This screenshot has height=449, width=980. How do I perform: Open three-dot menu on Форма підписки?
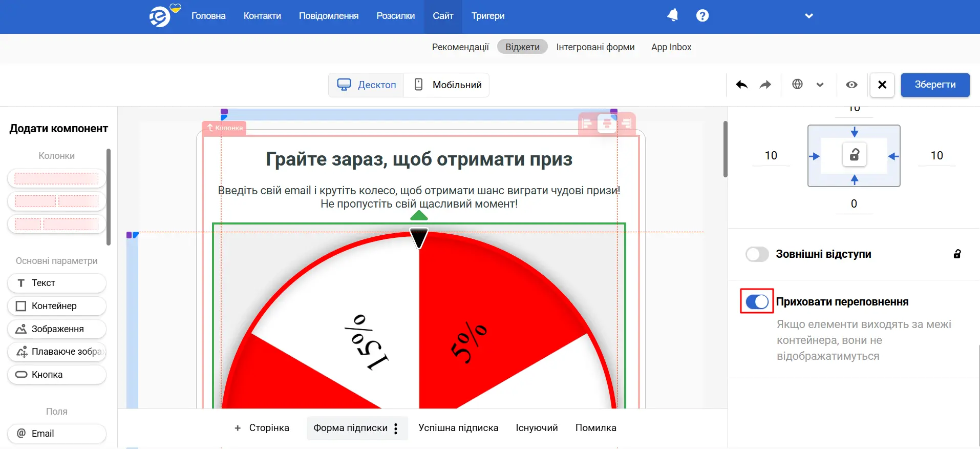coord(396,428)
